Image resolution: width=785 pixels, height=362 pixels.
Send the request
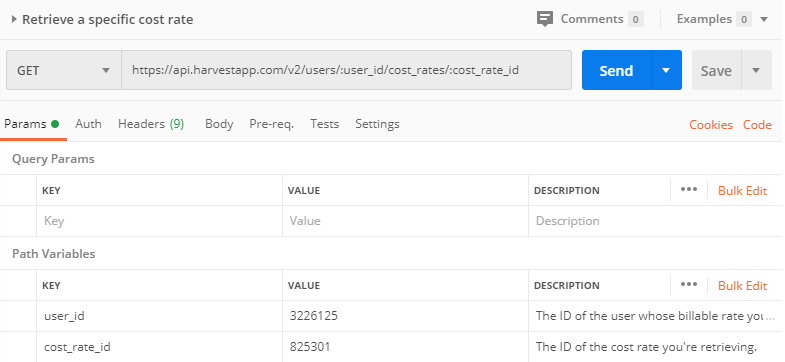616,70
